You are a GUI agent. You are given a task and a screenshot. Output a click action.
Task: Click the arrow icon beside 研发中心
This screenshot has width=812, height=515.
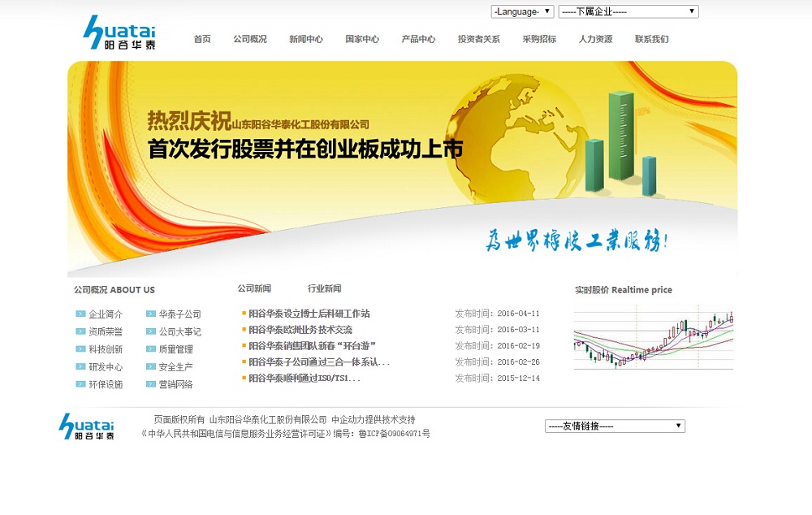point(80,366)
